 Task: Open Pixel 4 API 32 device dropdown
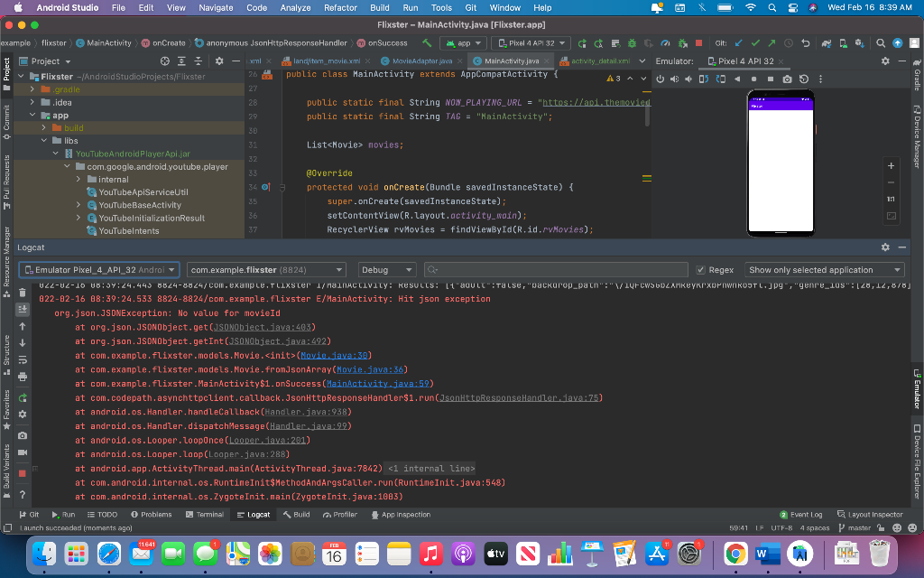pyautogui.click(x=531, y=43)
